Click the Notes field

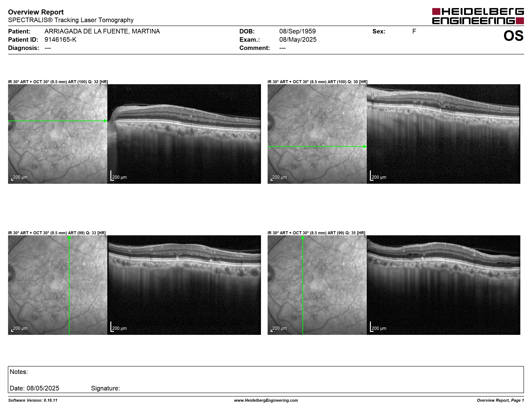click(x=266, y=379)
